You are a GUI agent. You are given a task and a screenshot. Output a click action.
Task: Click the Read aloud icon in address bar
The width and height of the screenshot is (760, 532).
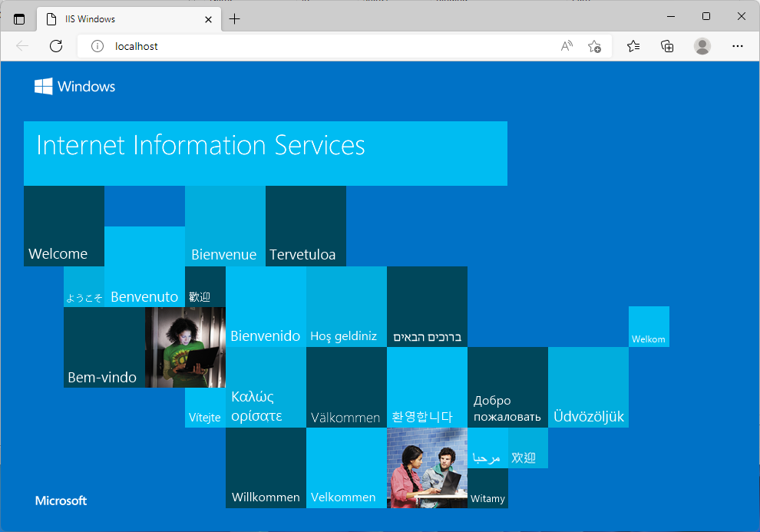[567, 46]
